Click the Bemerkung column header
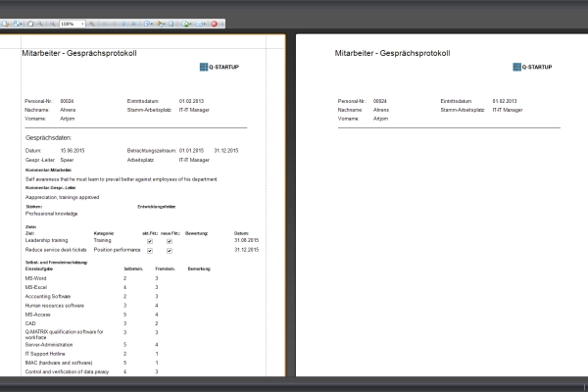This screenshot has height=392, width=588. tap(199, 269)
